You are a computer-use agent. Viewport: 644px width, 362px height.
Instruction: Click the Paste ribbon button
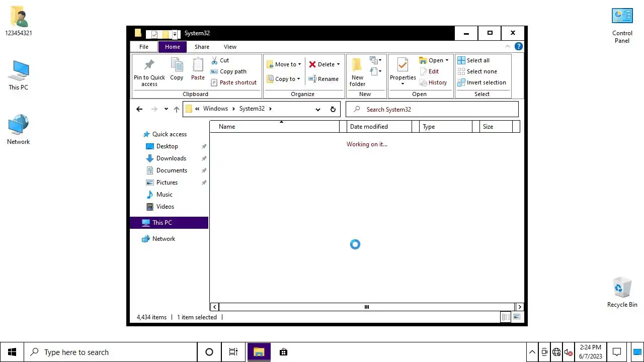coord(198,69)
